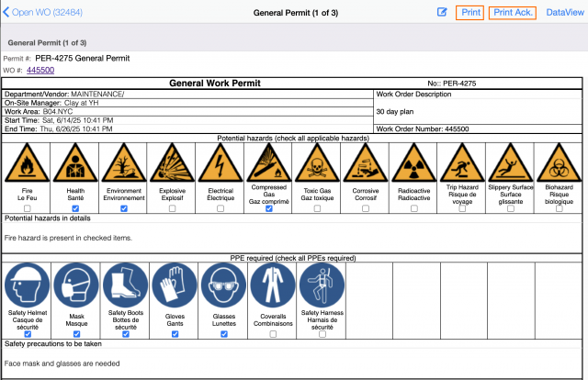Click the Coveralls PPE icon

[x=273, y=285]
